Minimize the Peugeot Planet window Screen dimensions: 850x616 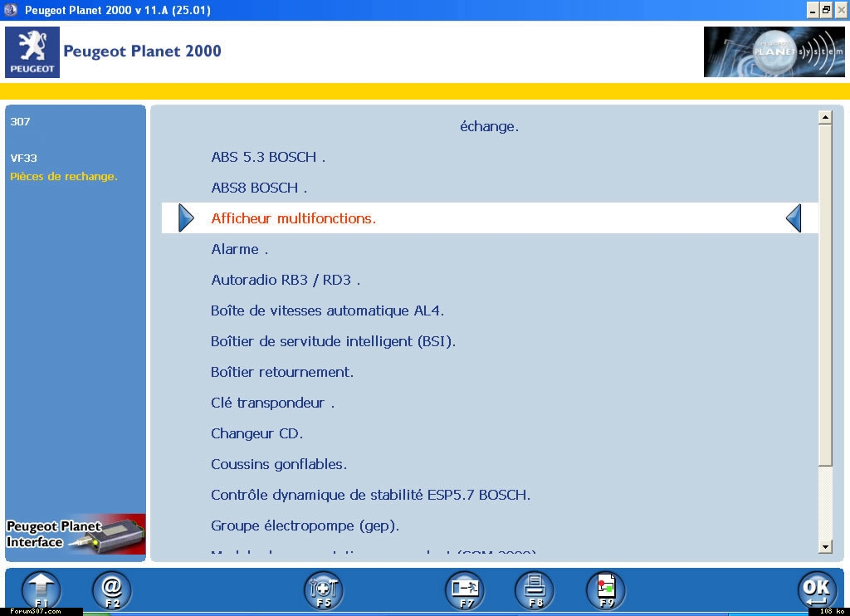813,10
